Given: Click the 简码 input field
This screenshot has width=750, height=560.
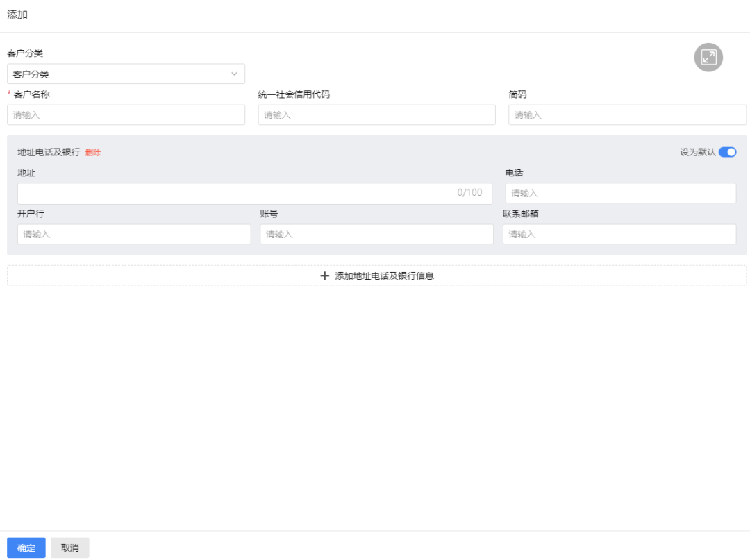Looking at the screenshot, I should [627, 115].
